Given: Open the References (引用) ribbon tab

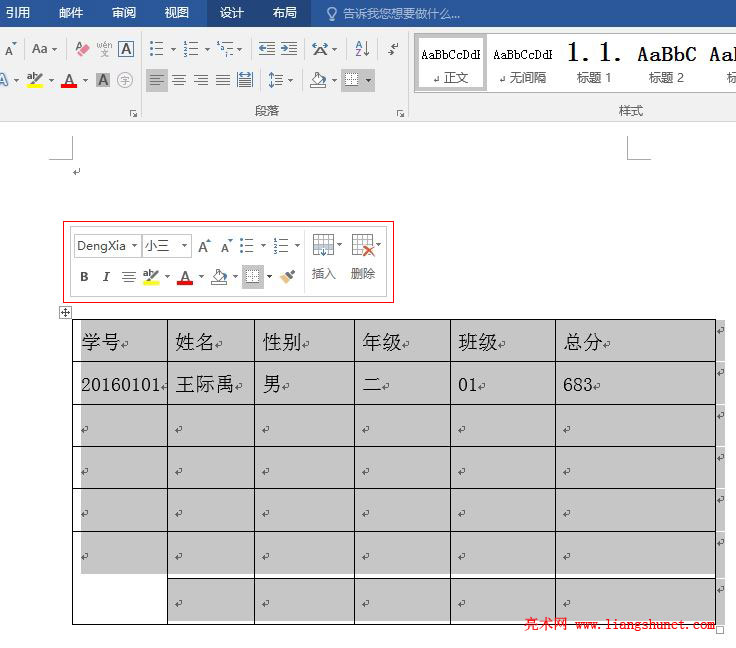Looking at the screenshot, I should 18,12.
